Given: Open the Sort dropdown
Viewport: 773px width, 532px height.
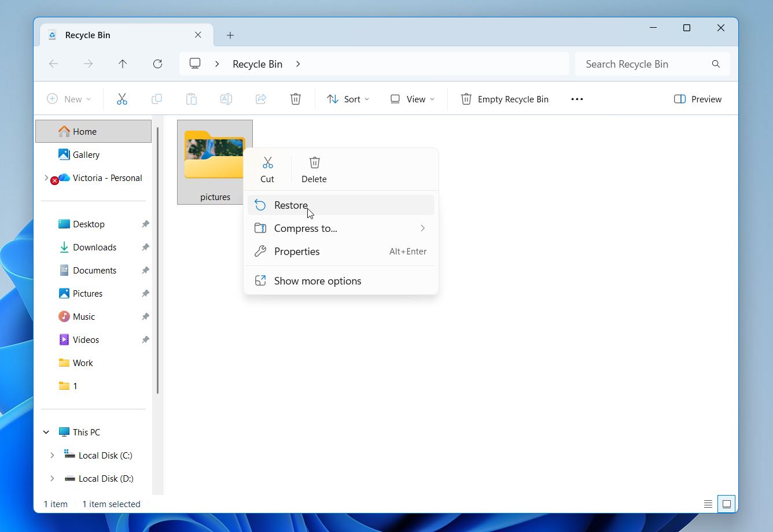Looking at the screenshot, I should click(x=348, y=99).
